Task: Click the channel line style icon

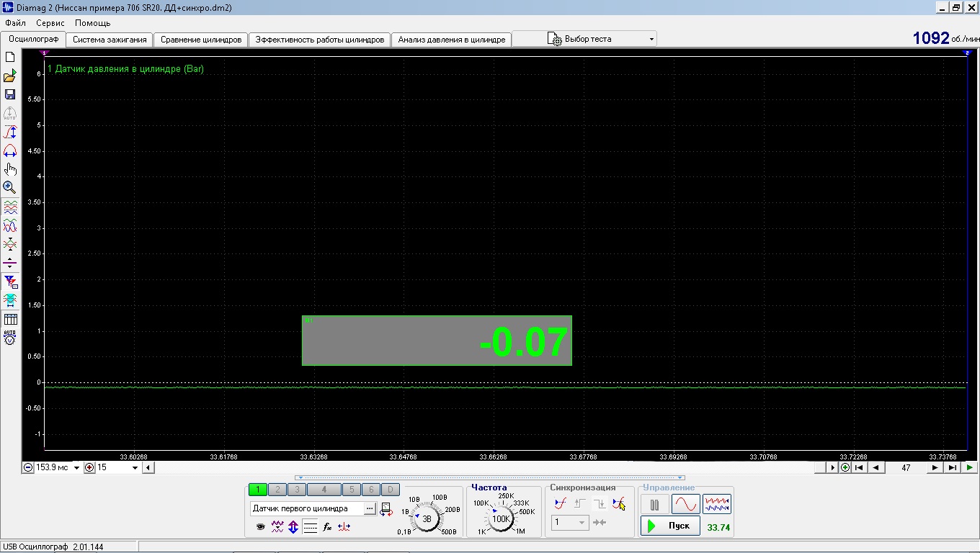Action: pos(311,527)
